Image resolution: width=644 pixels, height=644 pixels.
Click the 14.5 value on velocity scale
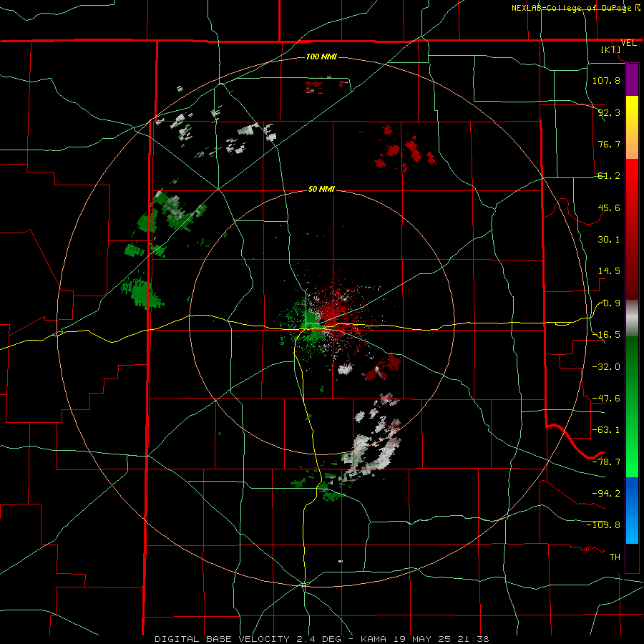point(609,271)
